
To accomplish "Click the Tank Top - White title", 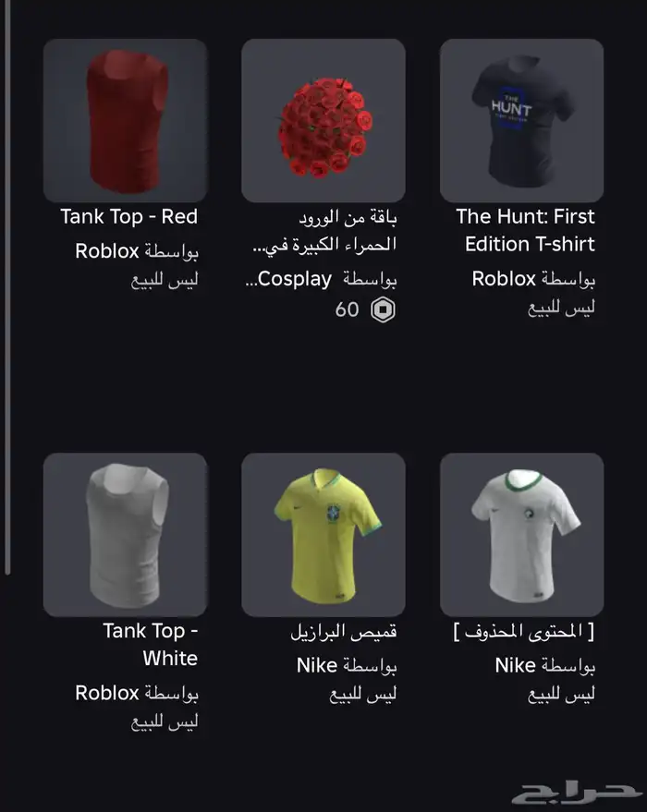I will (151, 644).
